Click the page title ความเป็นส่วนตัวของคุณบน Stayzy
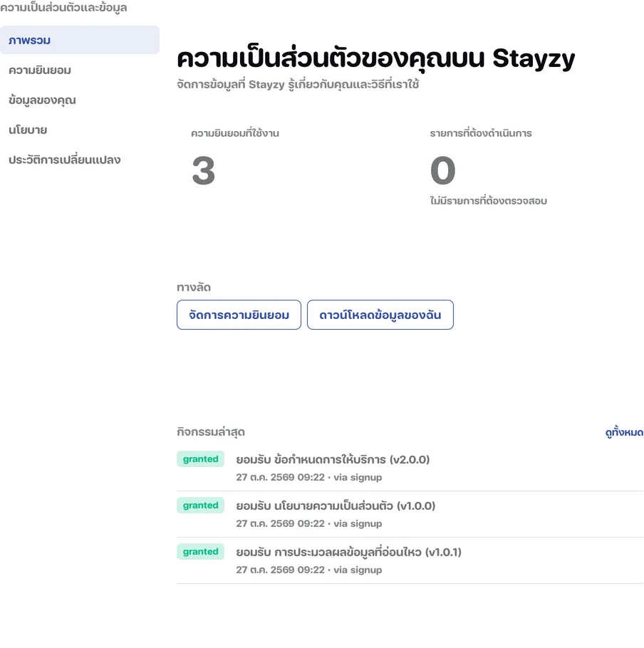 pos(375,58)
